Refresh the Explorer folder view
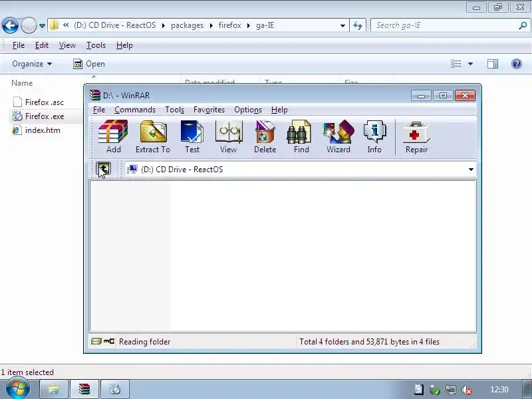The height and width of the screenshot is (399, 532). coord(358,25)
